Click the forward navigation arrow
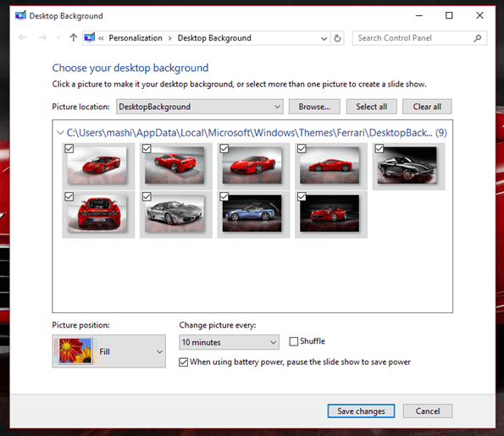The height and width of the screenshot is (436, 504). pyautogui.click(x=42, y=38)
